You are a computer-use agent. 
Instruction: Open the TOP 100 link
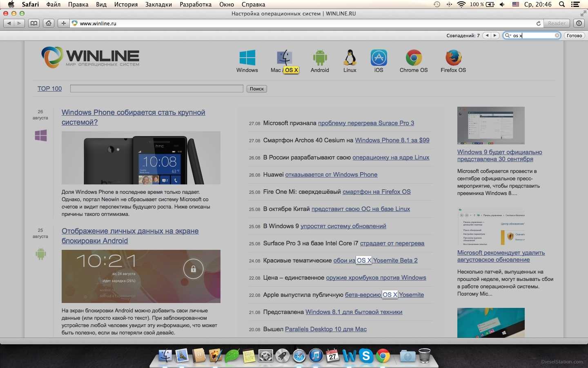tap(49, 89)
